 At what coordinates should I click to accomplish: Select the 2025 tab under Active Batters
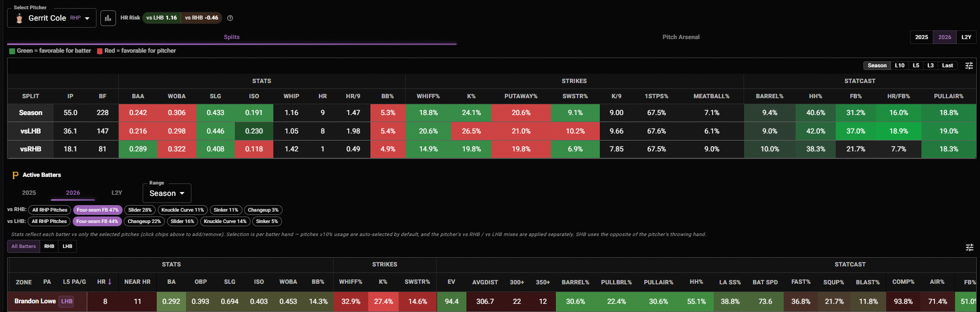[x=29, y=193]
